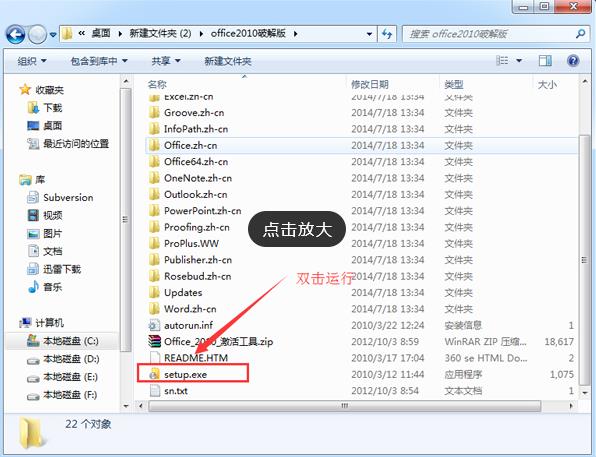Viewport: 596px width, 457px height.
Task: Select the PowerPoint.zh-cn folder icon
Action: click(154, 211)
